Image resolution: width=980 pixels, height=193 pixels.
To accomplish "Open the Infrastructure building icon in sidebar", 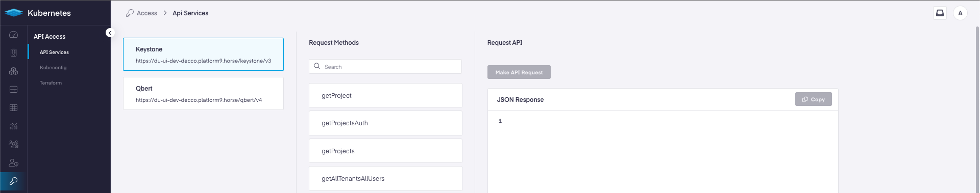I will pyautogui.click(x=14, y=53).
